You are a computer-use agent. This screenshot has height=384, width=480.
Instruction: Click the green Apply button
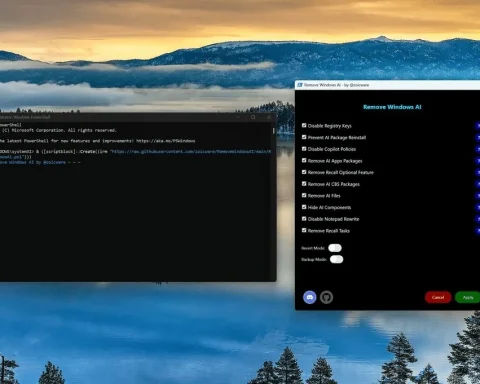tap(467, 297)
